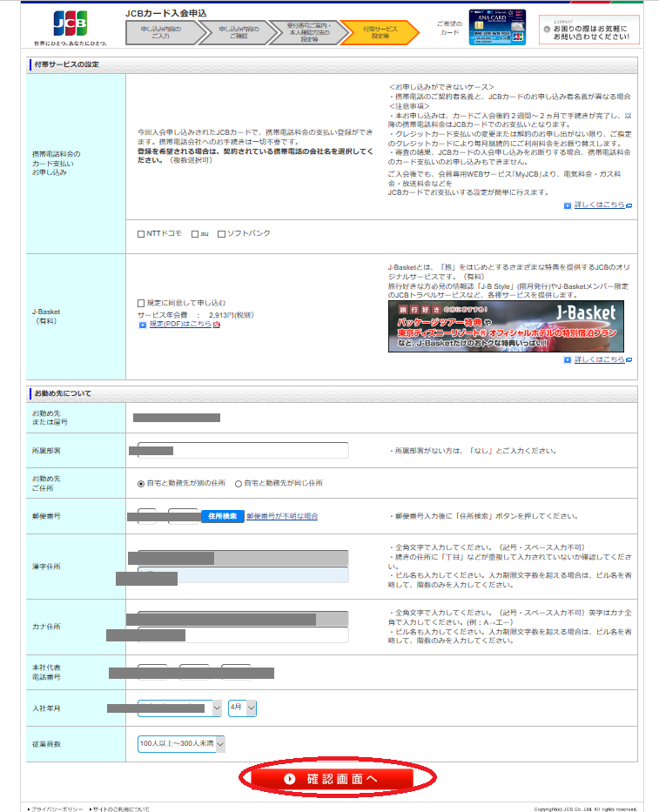Select the 申し込み内容のご確認 step
This screenshot has width=659, height=812.
click(x=239, y=32)
